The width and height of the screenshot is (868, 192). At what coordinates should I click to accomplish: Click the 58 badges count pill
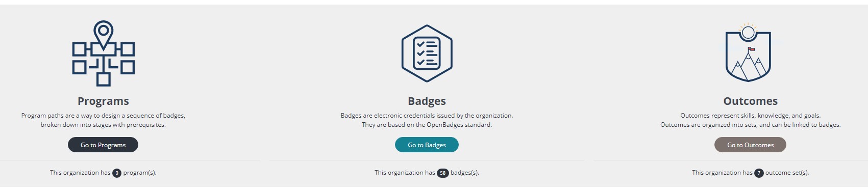(442, 173)
